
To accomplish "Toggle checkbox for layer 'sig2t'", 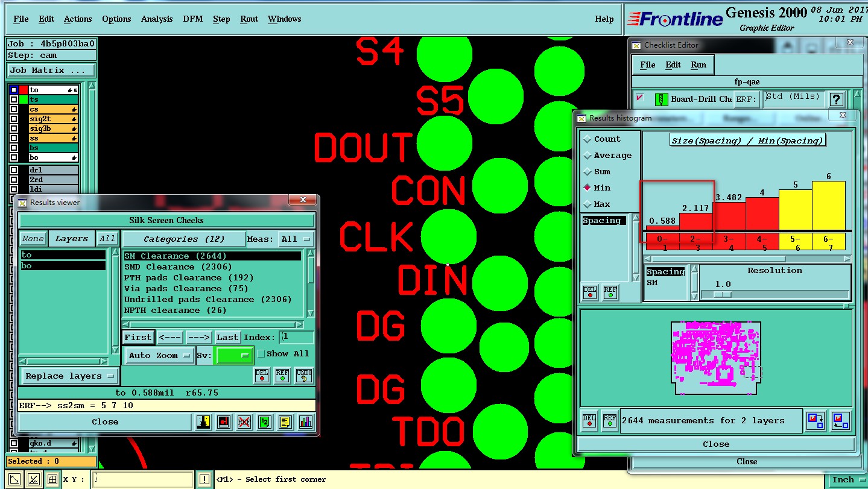I will [x=14, y=119].
